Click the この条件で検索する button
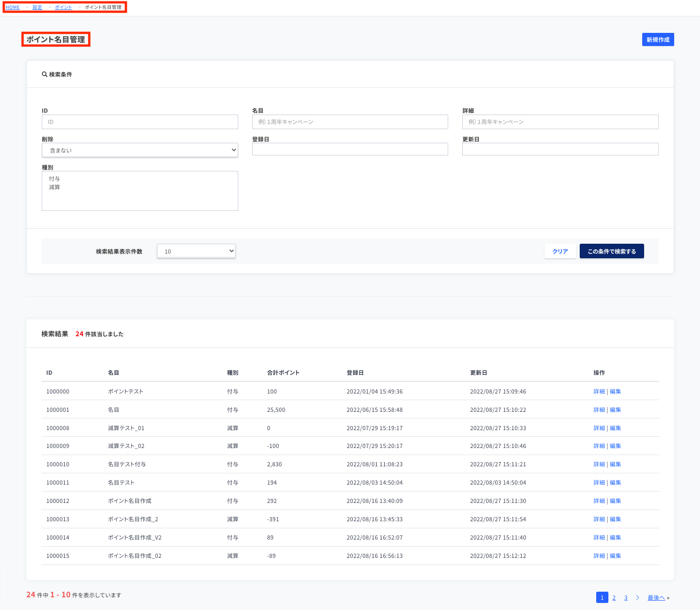 coord(612,251)
